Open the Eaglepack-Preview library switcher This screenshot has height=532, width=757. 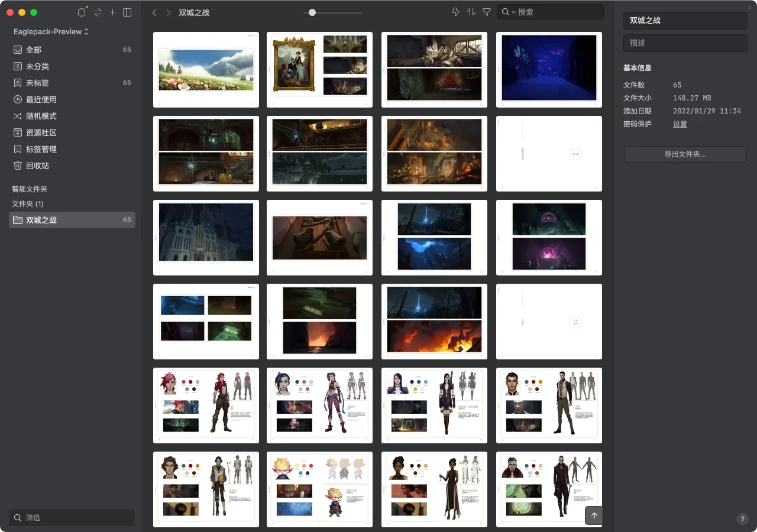(51, 31)
